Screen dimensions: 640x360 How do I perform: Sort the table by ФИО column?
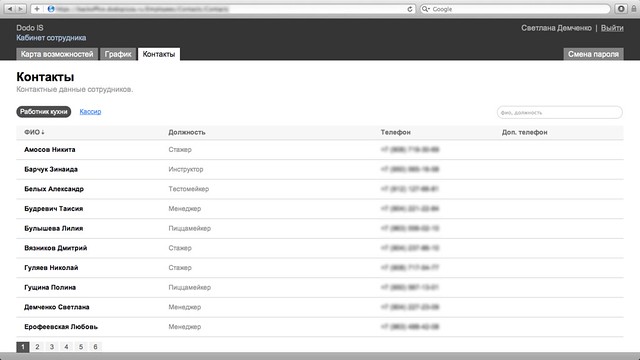pos(34,132)
